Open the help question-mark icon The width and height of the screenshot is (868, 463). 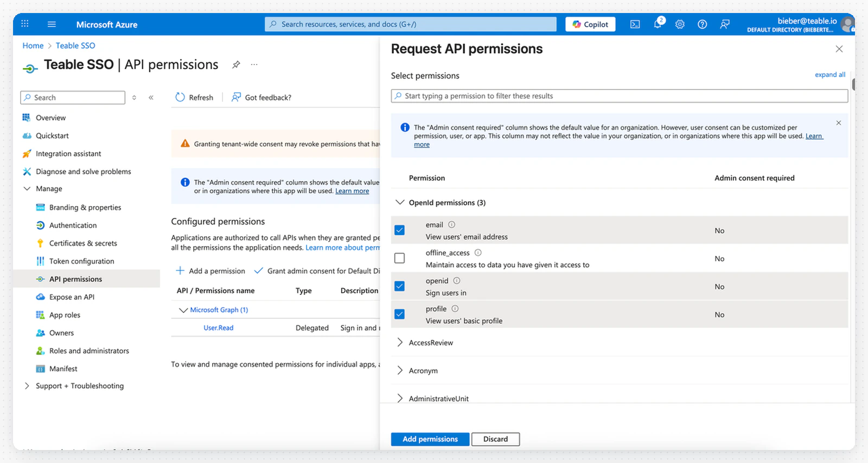click(702, 24)
